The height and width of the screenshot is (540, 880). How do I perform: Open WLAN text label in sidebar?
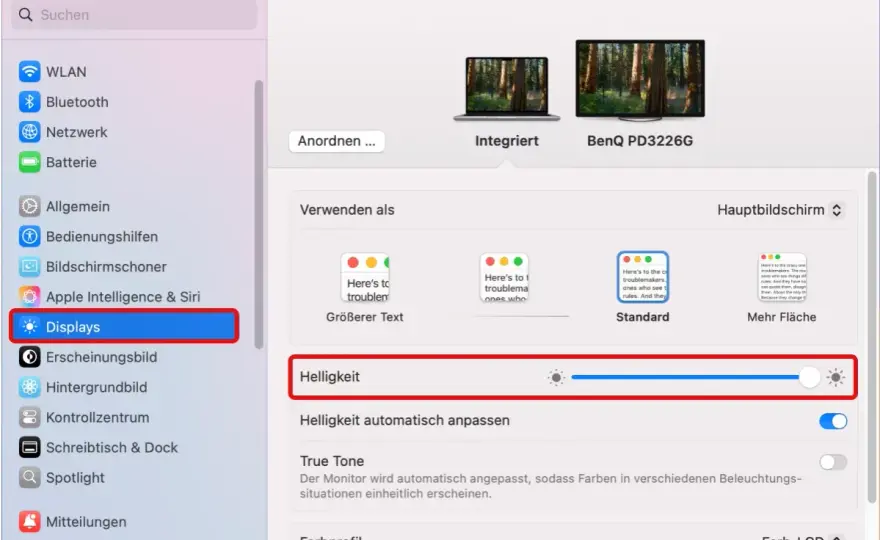click(66, 72)
